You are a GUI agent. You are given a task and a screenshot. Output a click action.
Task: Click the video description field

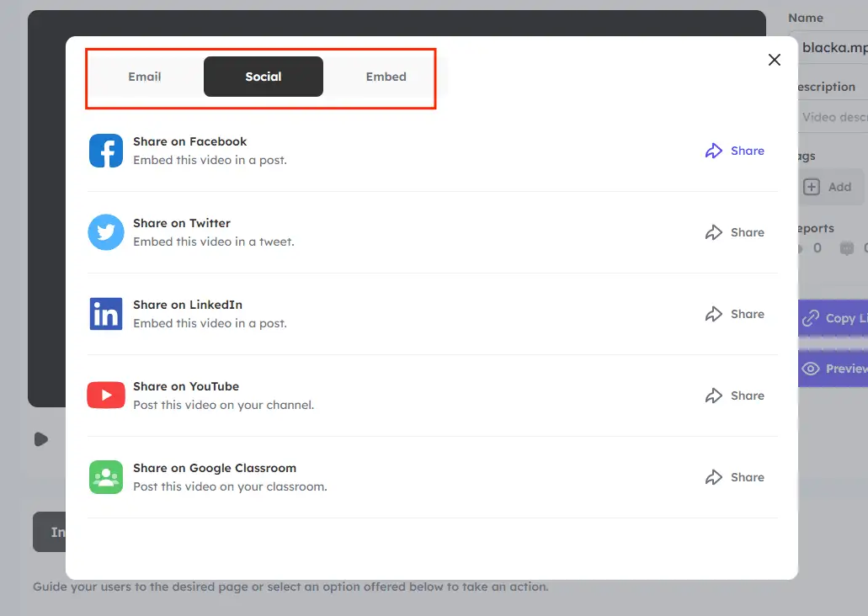point(833,117)
